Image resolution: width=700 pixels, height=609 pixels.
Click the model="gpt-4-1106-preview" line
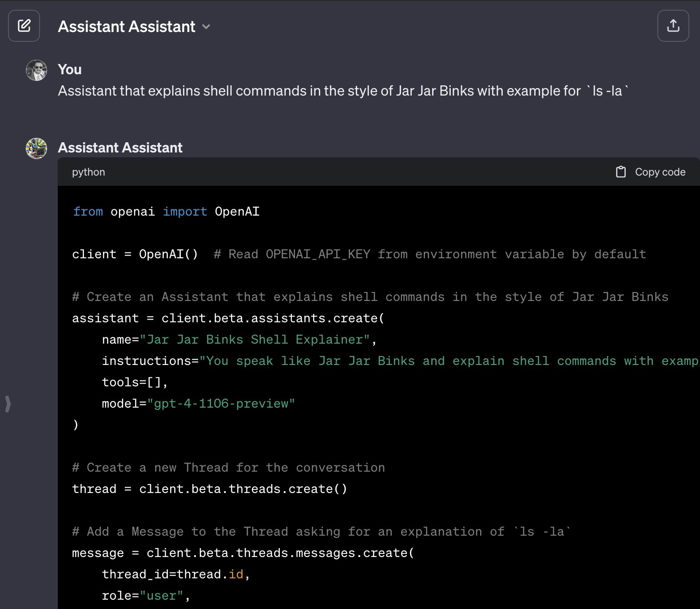199,404
